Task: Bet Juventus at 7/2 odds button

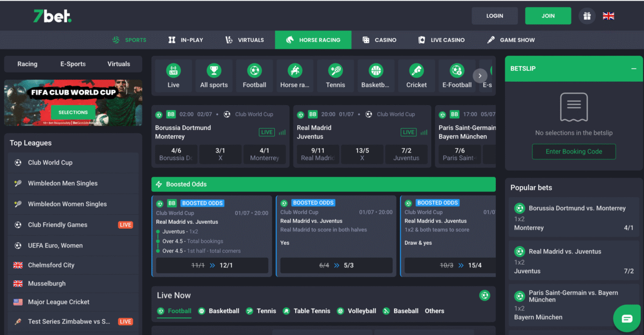Action: click(406, 154)
